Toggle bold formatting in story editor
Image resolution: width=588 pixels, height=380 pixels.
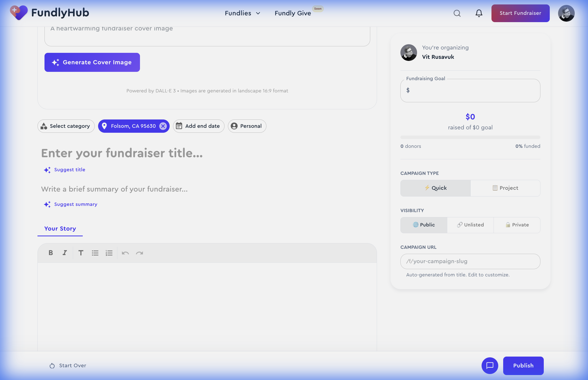click(x=51, y=253)
